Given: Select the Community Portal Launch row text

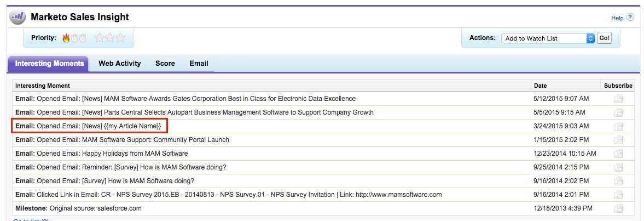Looking at the screenshot, I should pos(123,140).
